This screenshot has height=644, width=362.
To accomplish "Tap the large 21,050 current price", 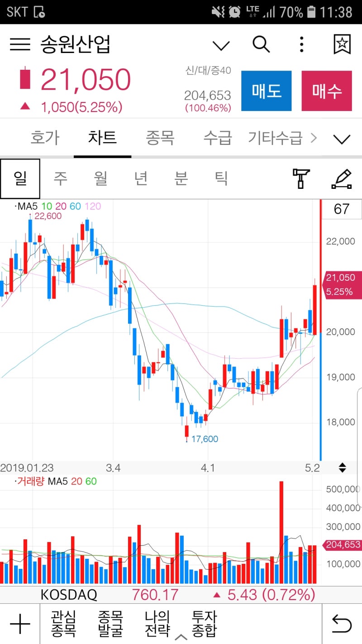I will pyautogui.click(x=86, y=80).
